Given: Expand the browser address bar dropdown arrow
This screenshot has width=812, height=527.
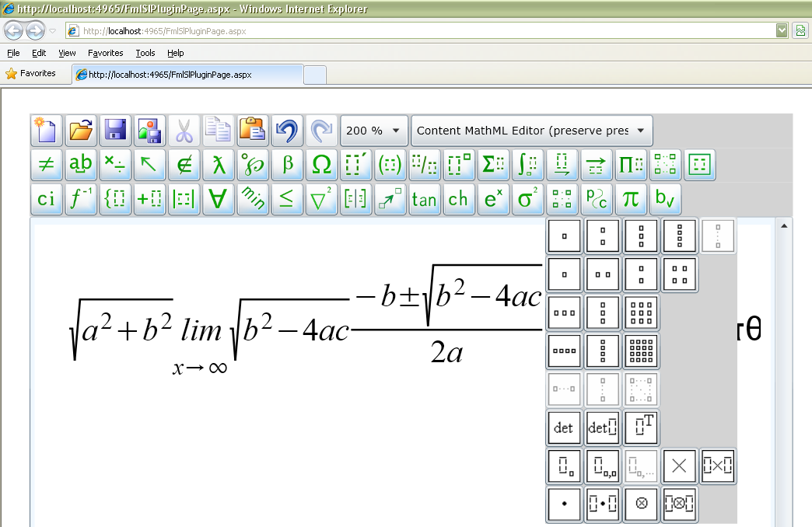Looking at the screenshot, I should pos(782,30).
